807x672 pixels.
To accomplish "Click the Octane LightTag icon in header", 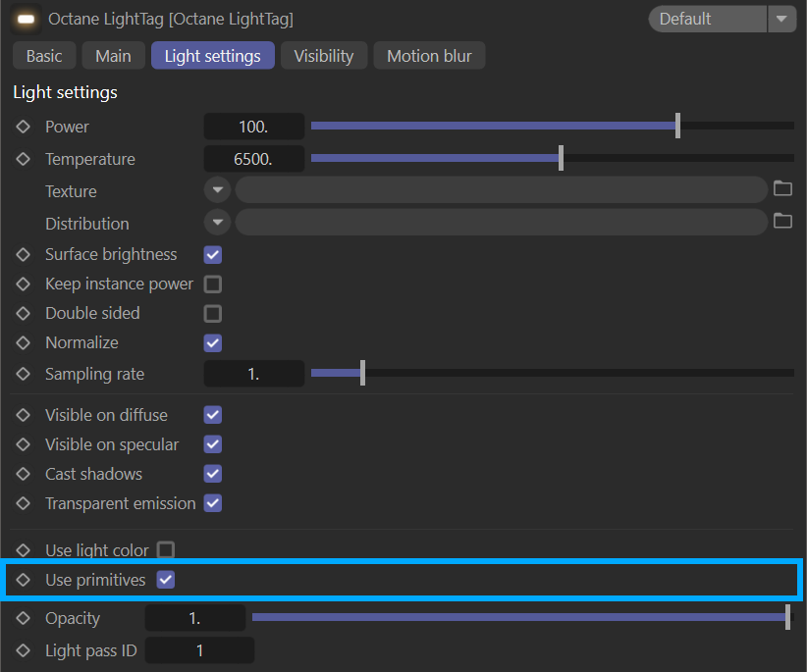I will (x=26, y=19).
